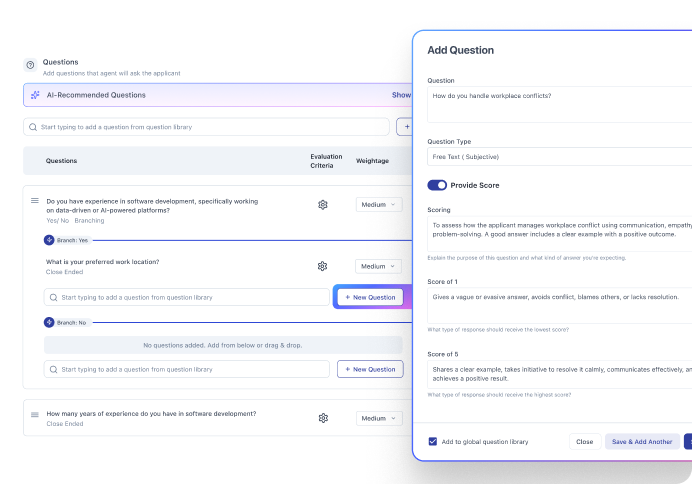Click the top question library search field
The image size is (692, 484).
[x=206, y=127]
